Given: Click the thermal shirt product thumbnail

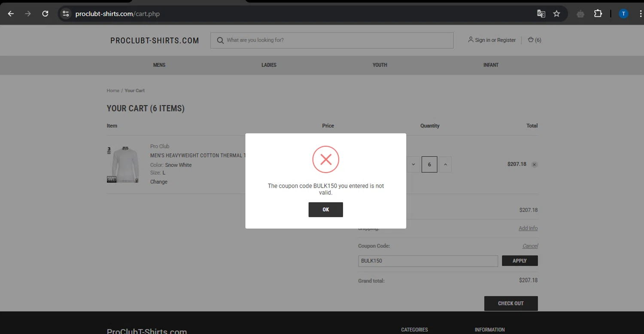Looking at the screenshot, I should coord(123,164).
